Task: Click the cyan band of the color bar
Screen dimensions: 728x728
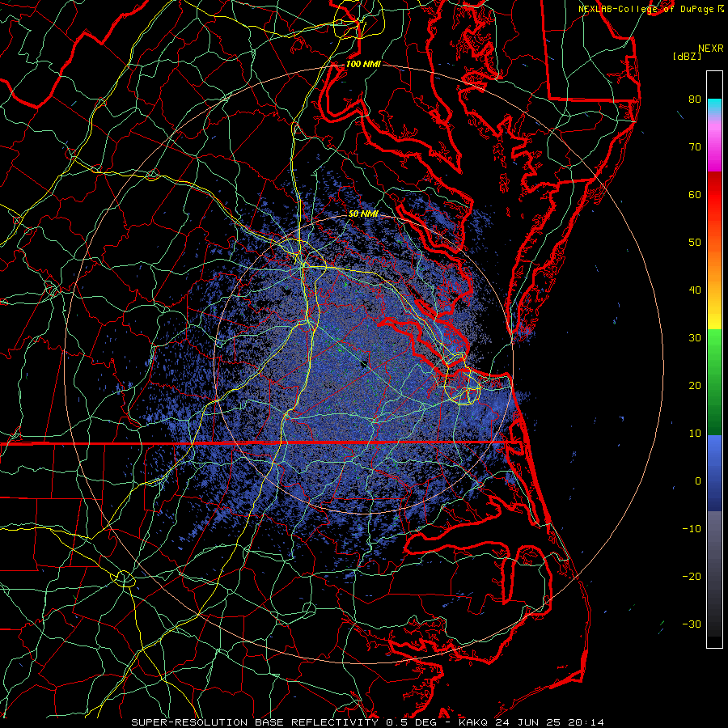Action: click(x=714, y=104)
